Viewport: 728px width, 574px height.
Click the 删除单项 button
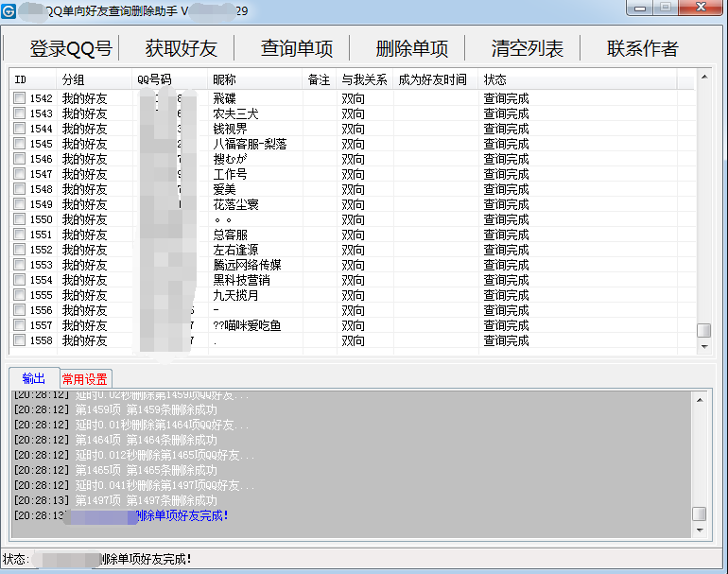pyautogui.click(x=412, y=48)
